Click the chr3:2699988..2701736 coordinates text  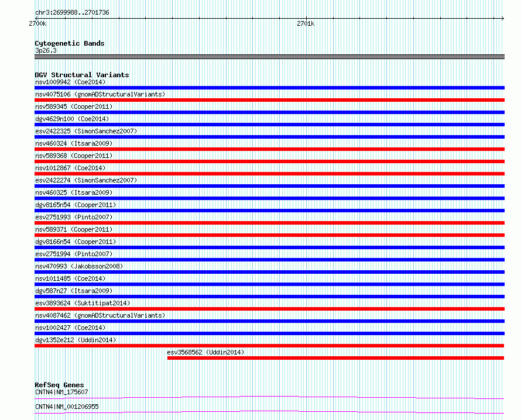click(x=72, y=13)
